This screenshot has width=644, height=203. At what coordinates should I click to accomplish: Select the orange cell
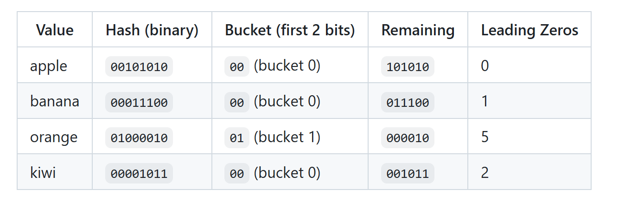pos(55,137)
